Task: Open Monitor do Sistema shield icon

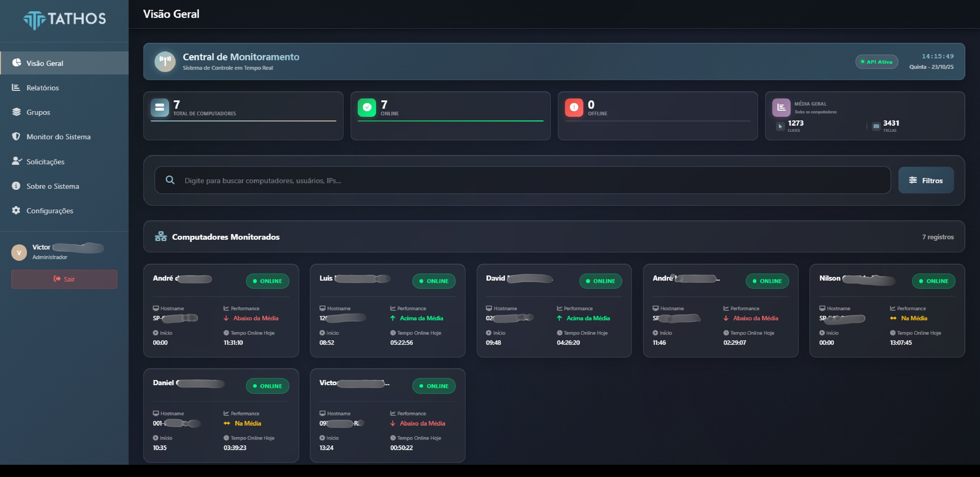Action: tap(16, 136)
